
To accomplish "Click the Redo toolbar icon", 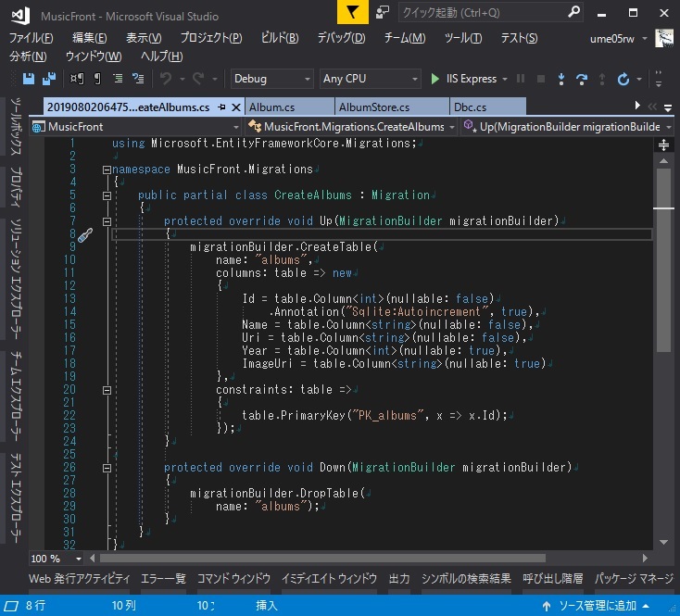I will (x=198, y=79).
